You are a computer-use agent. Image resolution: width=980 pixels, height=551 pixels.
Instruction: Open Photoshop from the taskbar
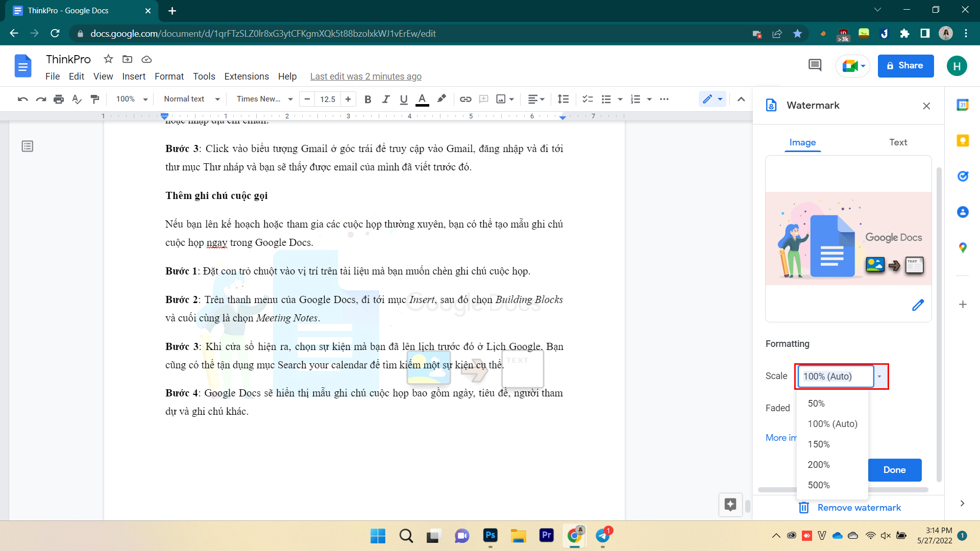pyautogui.click(x=490, y=535)
